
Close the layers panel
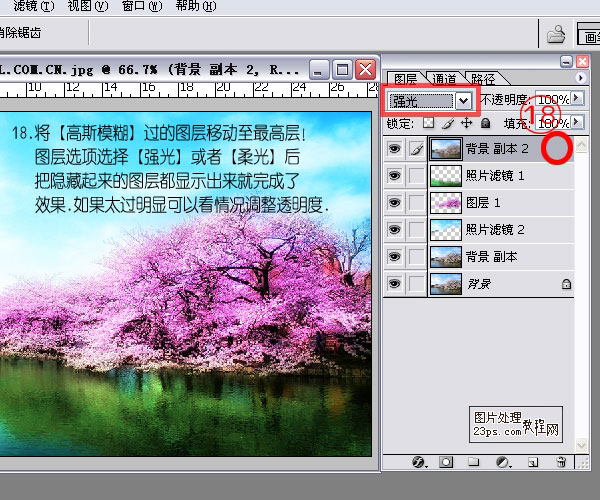click(582, 61)
